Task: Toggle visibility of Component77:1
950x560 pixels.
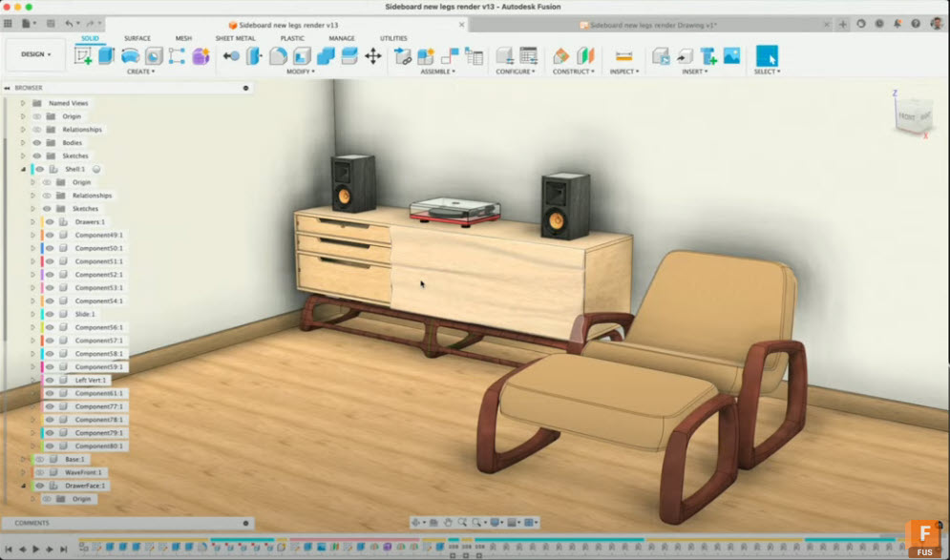Action: (x=50, y=406)
